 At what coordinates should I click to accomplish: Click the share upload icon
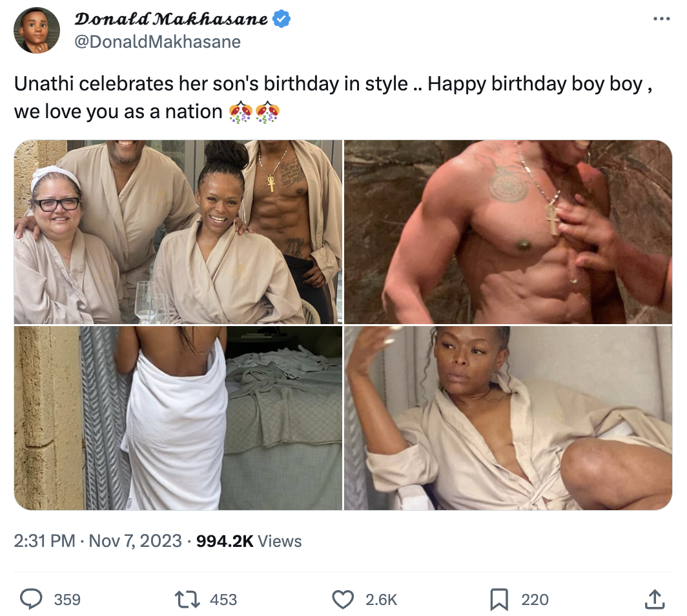point(655,599)
